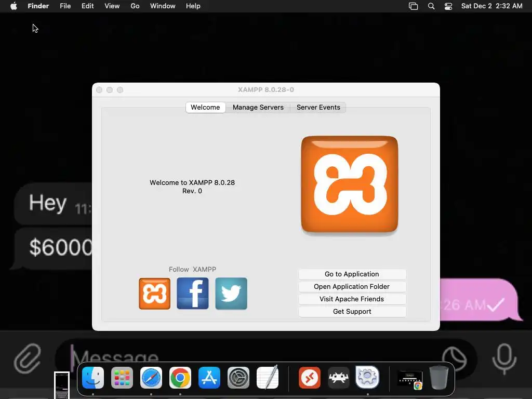Click the Go to Application button

click(x=352, y=274)
